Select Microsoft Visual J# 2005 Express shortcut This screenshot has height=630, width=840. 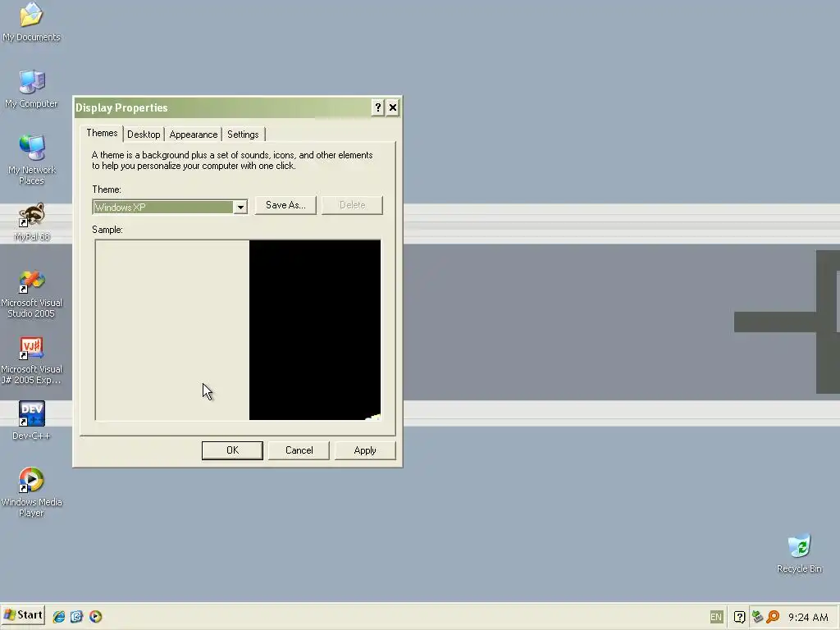coord(32,361)
